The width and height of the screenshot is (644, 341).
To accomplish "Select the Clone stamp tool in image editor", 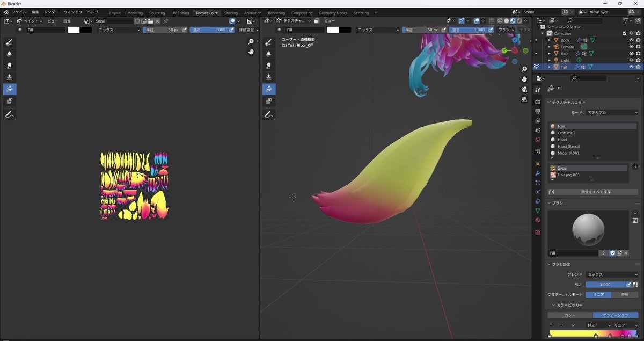I will [x=10, y=77].
